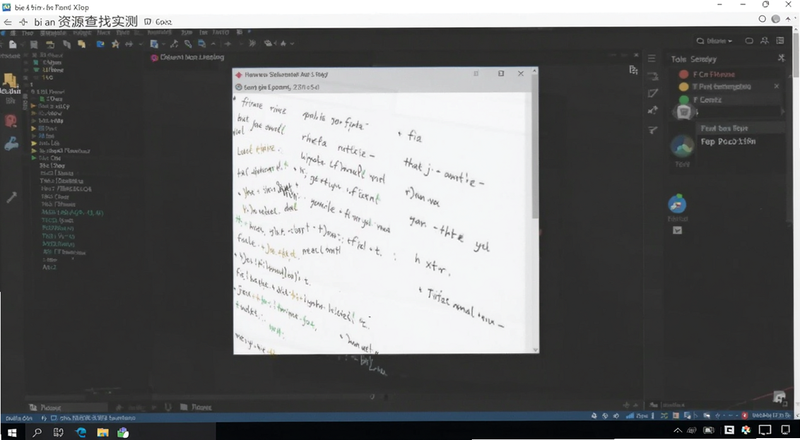800x440 pixels.
Task: Click the back arrow beside the window title
Action: click(8, 22)
